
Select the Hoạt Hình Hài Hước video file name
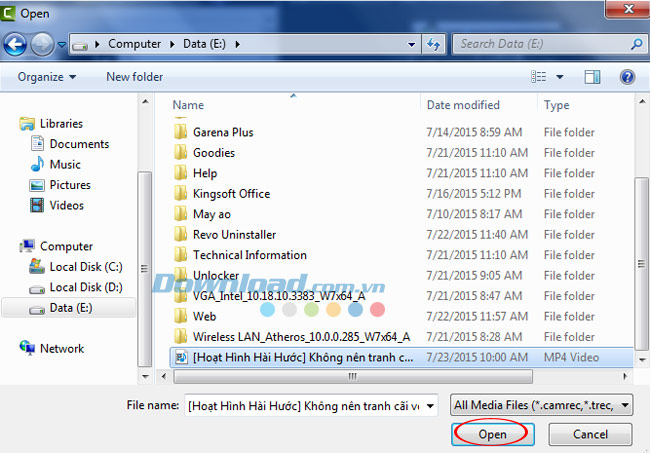pos(303,357)
